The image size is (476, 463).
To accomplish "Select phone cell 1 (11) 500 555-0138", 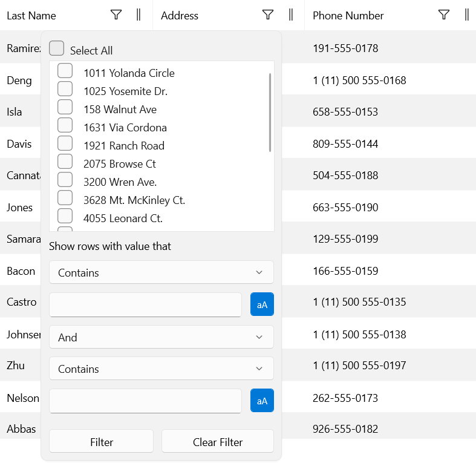I will tap(359, 335).
